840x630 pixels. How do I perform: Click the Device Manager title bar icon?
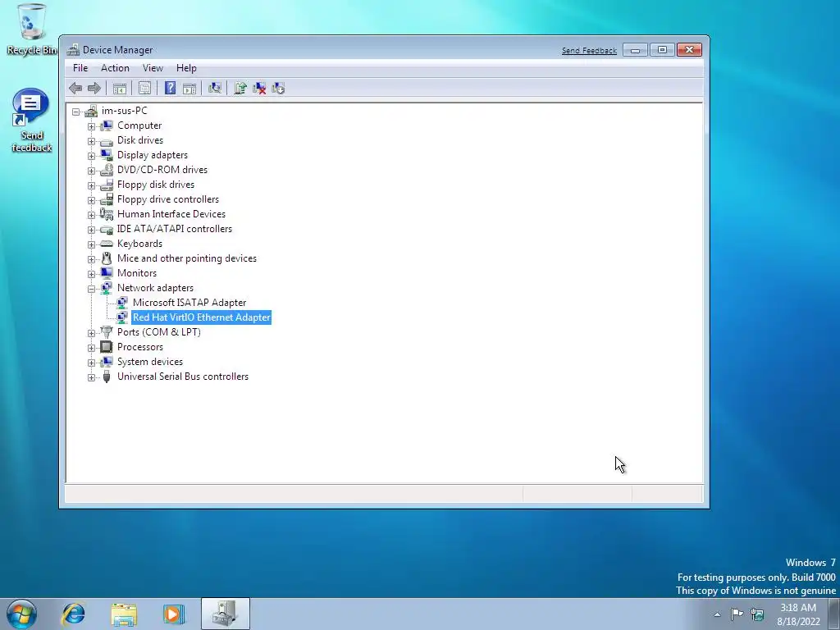(73, 50)
